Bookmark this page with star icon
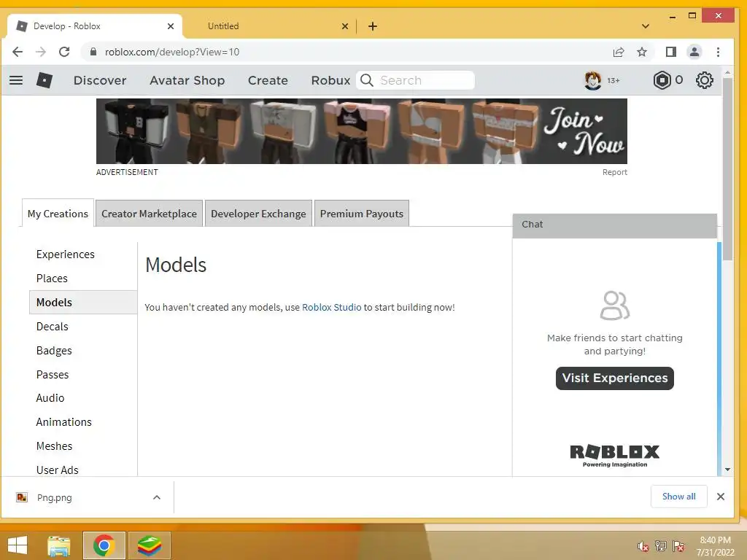This screenshot has width=747, height=560. [x=642, y=52]
